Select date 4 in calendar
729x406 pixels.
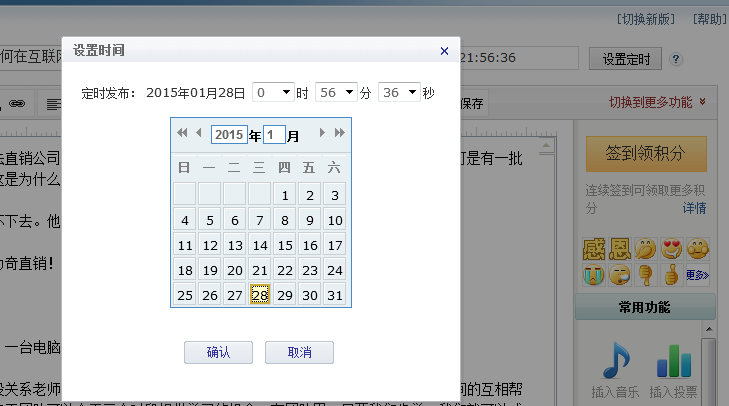point(185,220)
